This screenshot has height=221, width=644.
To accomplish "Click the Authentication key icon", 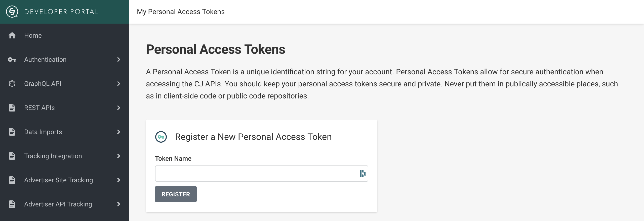I will click(12, 60).
